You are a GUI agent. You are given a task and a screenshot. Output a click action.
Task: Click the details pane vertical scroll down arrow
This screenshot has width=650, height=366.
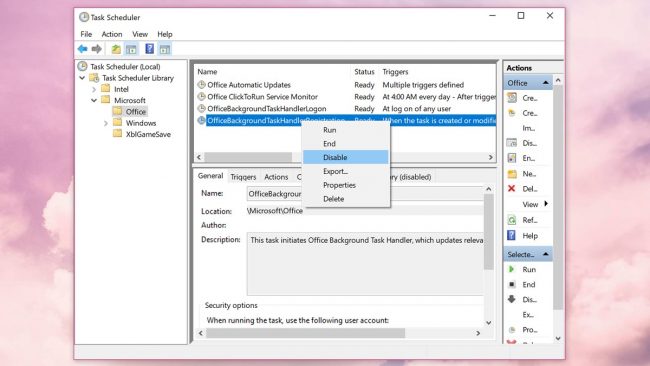pyautogui.click(x=488, y=322)
